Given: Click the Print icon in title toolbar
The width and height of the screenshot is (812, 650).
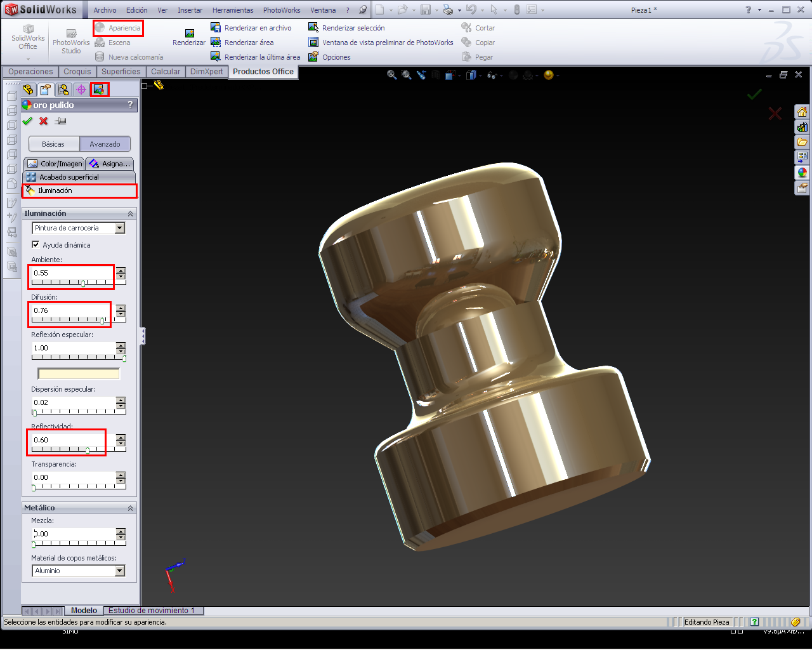Looking at the screenshot, I should (449, 10).
